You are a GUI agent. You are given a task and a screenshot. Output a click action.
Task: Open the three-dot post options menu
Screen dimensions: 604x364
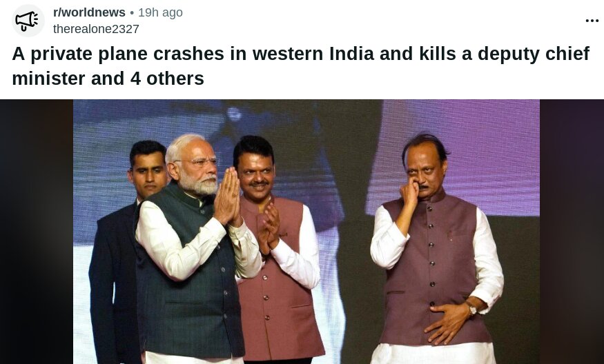592,21
